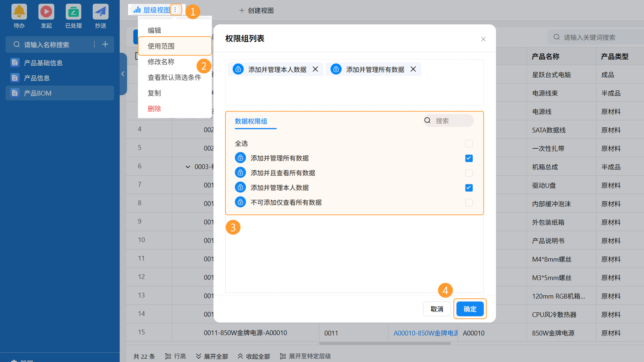Close the 权限组列表 dialog
644x362 pixels.
click(483, 39)
